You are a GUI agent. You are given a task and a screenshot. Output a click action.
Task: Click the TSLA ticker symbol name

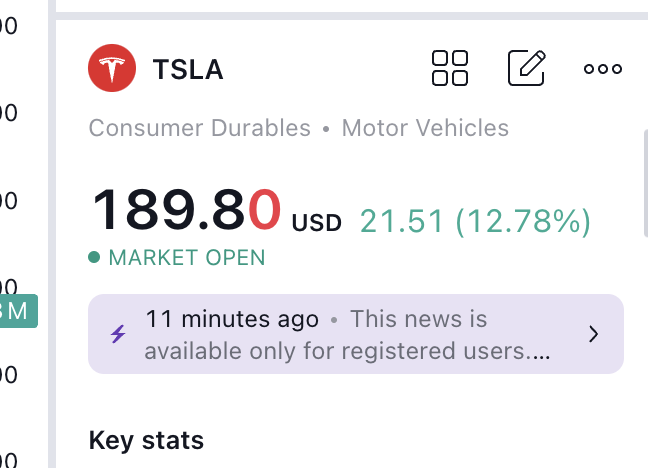(188, 69)
